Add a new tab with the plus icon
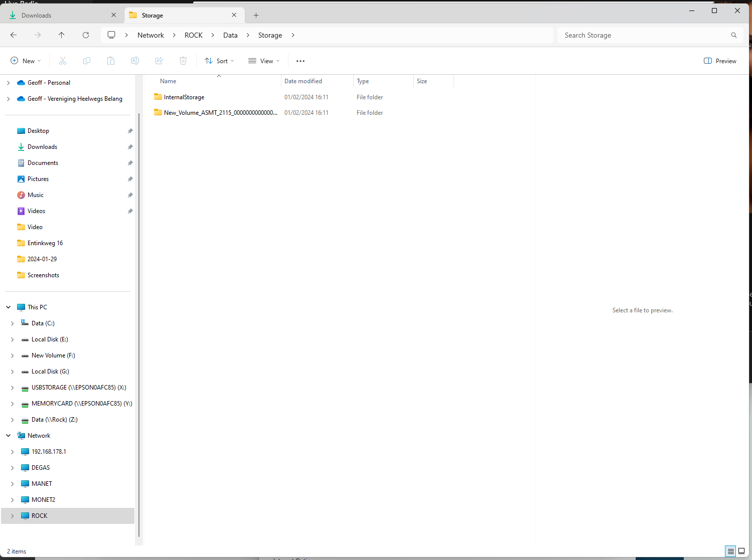Image resolution: width=752 pixels, height=560 pixels. 256,16
